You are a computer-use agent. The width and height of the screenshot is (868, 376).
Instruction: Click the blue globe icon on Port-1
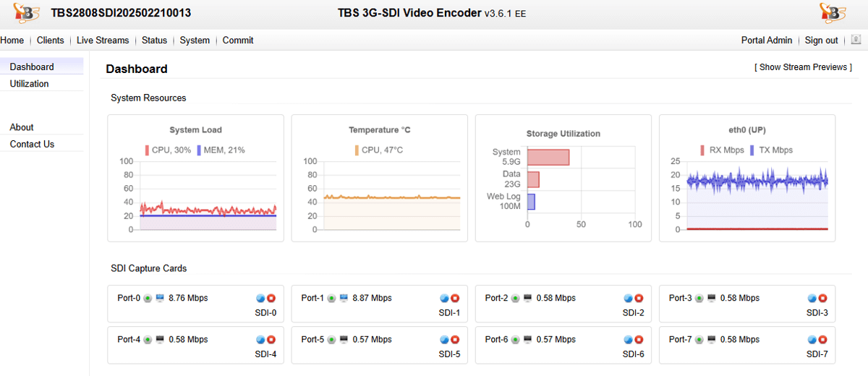click(445, 298)
